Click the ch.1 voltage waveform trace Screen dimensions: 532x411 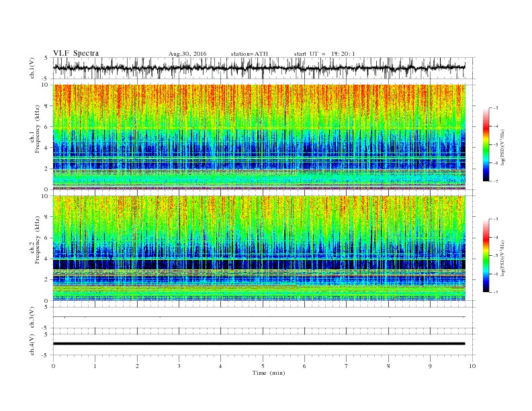(259, 68)
